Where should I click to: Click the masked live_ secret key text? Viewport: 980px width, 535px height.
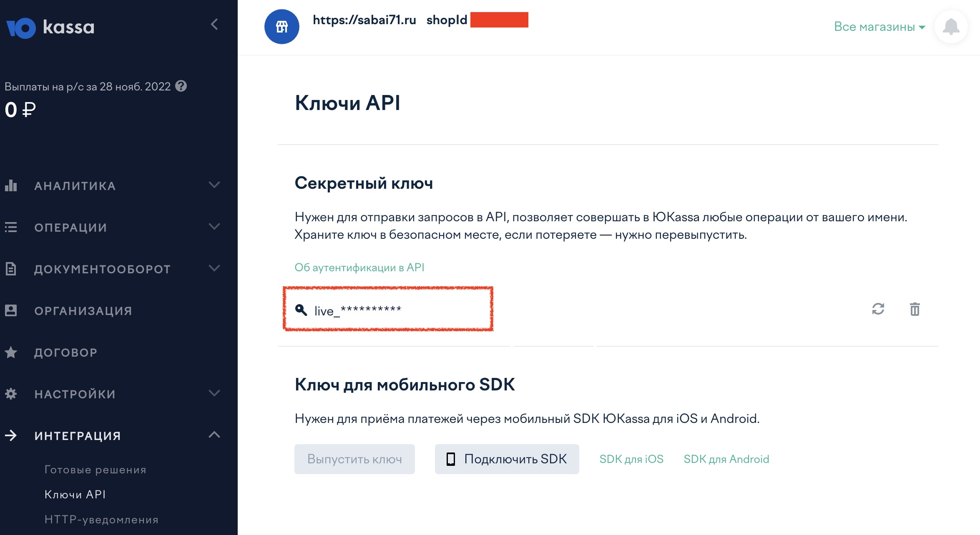click(358, 310)
